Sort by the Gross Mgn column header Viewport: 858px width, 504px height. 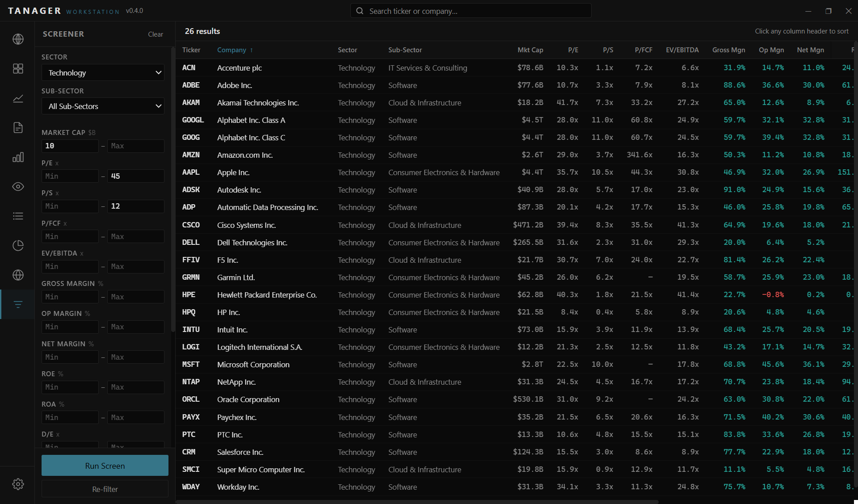pos(729,50)
